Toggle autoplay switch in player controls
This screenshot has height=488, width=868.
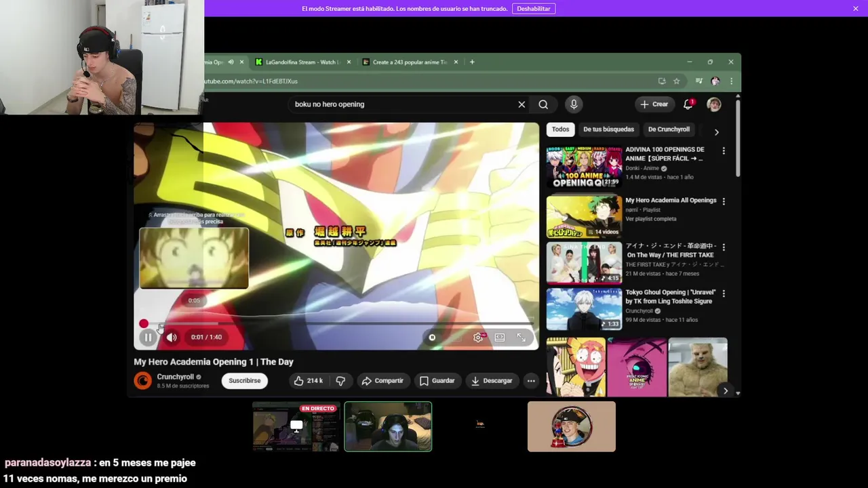432,337
